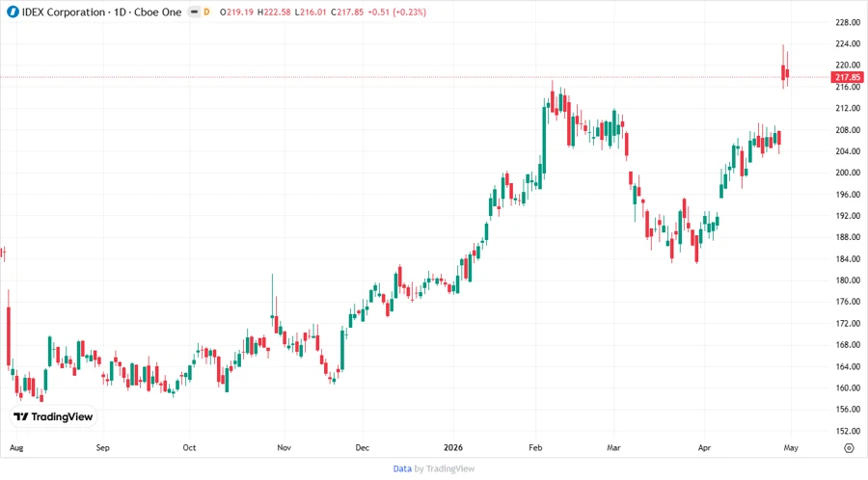Click the market status pill icon
The height and width of the screenshot is (480, 868).
(194, 12)
